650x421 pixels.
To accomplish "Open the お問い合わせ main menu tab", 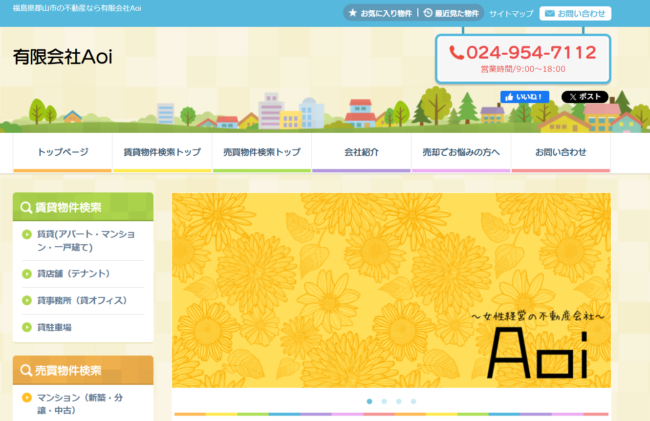I will [x=561, y=152].
